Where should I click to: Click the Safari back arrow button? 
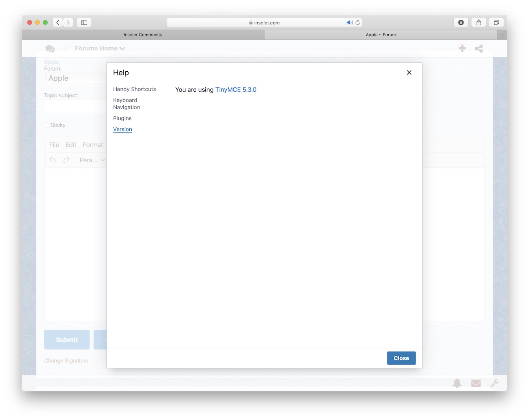[x=58, y=22]
